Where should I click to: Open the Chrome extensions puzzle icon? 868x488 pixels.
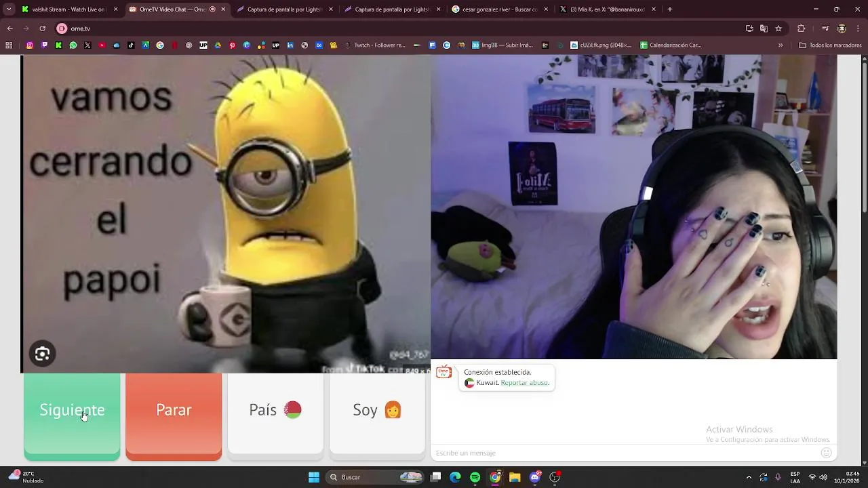click(802, 28)
